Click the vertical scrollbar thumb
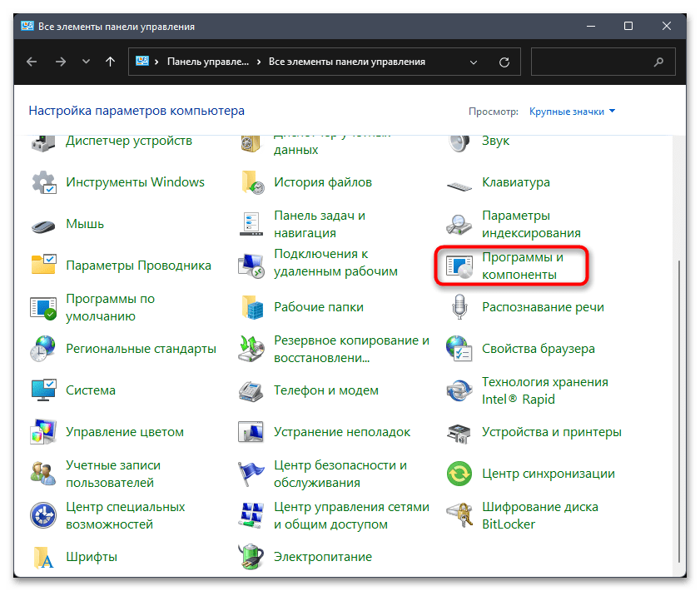This screenshot has height=591, width=700. coord(679,410)
